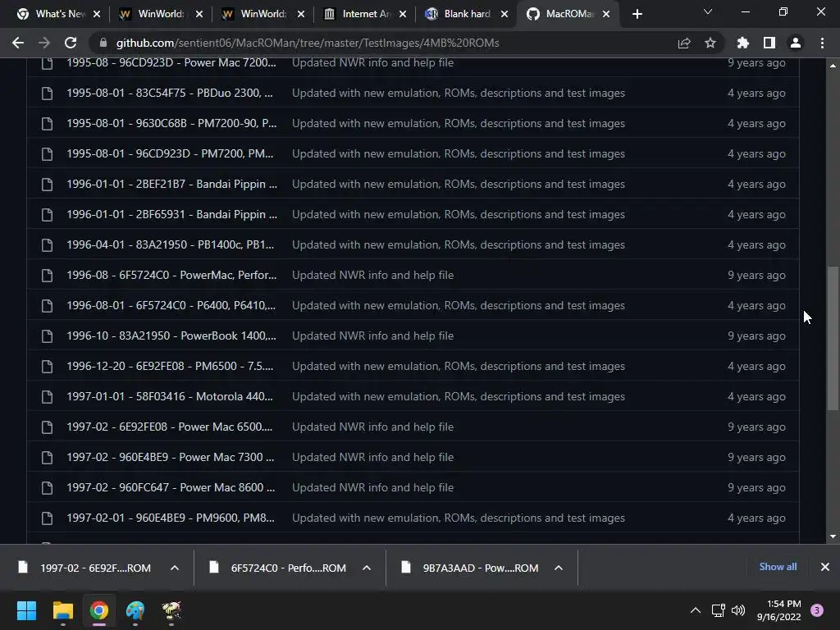The image size is (840, 630).
Task: Open file 1996-10 - 83A21950 - PowerBook 1400
Action: pos(171,336)
